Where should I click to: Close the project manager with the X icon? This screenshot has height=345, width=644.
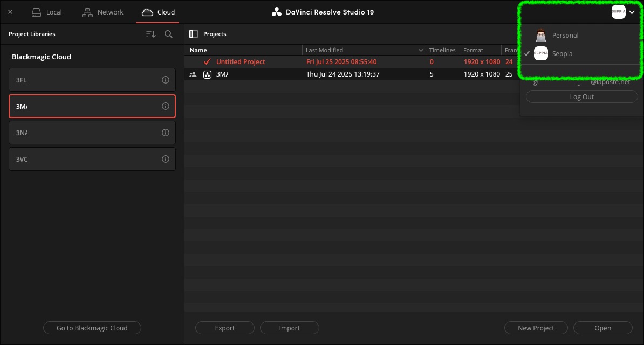click(10, 12)
